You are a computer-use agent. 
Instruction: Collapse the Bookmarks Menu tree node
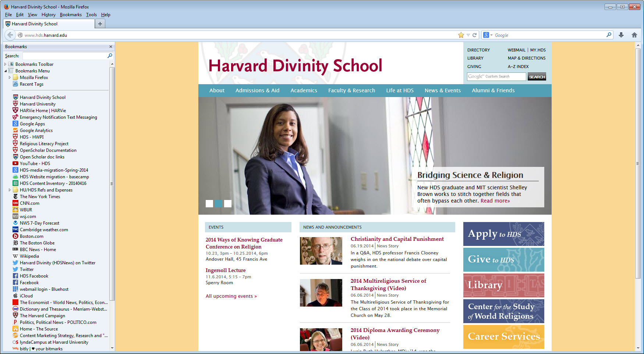click(5, 71)
